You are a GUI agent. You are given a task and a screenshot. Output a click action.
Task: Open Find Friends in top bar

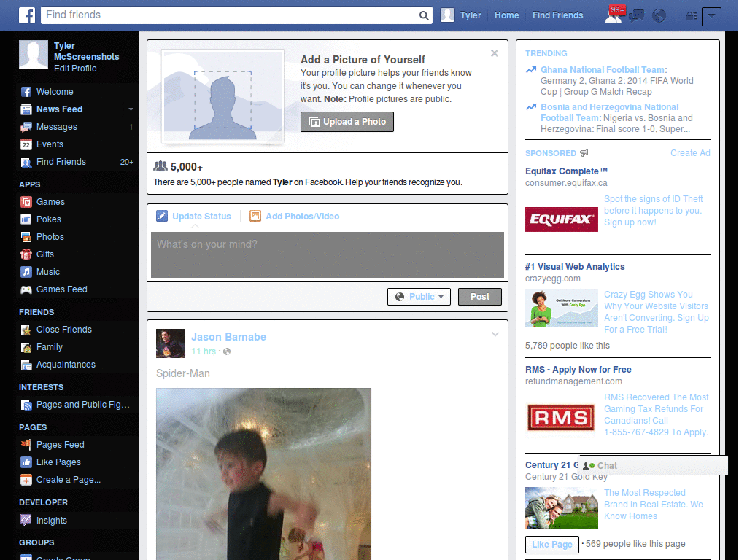coord(557,15)
